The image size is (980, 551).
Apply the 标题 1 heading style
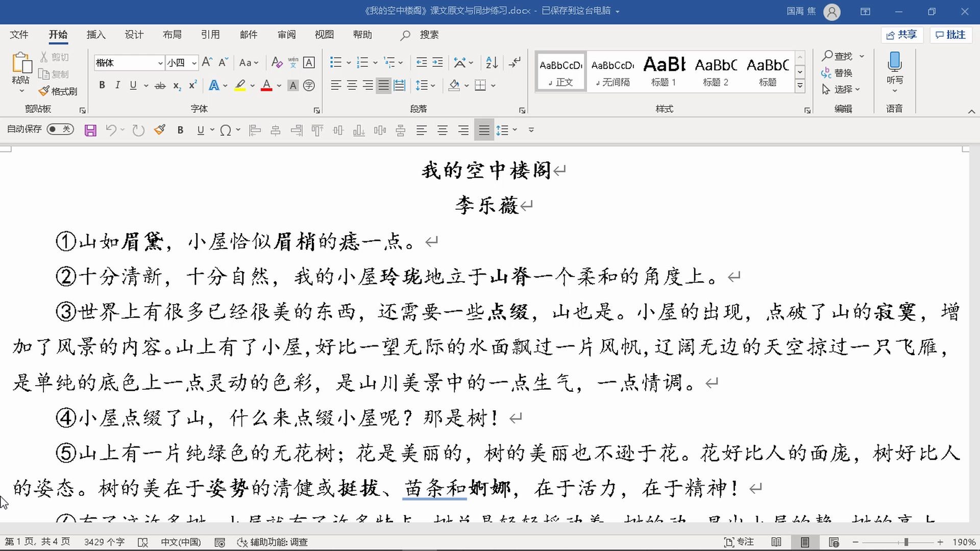click(664, 71)
